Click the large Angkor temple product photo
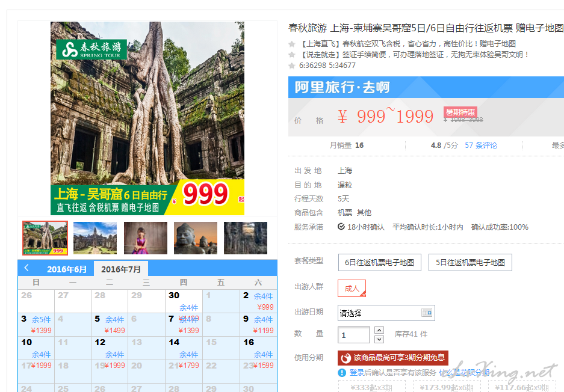Image resolution: width=564 pixels, height=392 pixels. pyautogui.click(x=147, y=118)
